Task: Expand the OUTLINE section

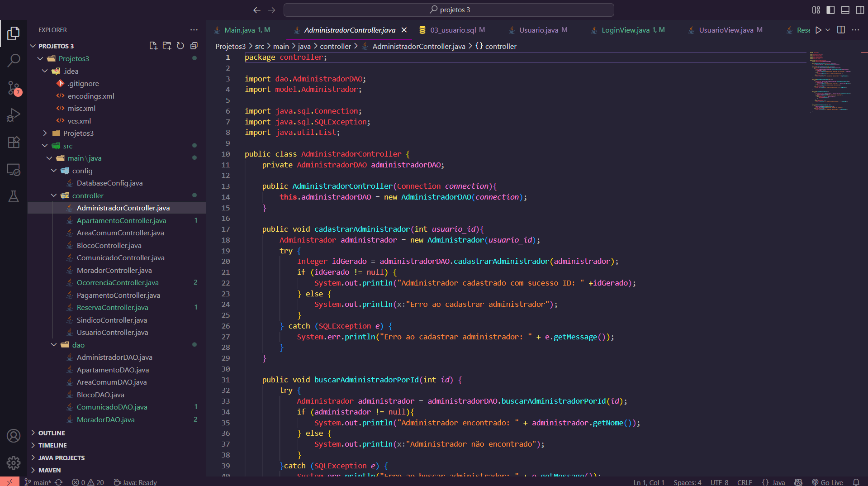Action: (52, 433)
